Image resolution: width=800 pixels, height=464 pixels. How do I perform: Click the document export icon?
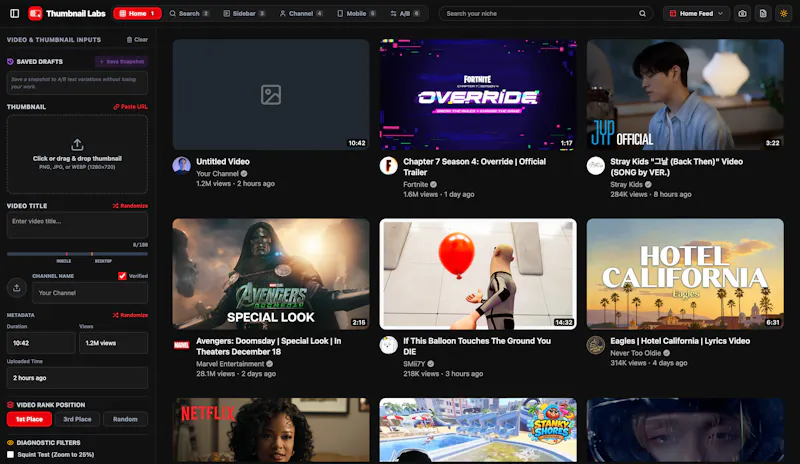763,13
